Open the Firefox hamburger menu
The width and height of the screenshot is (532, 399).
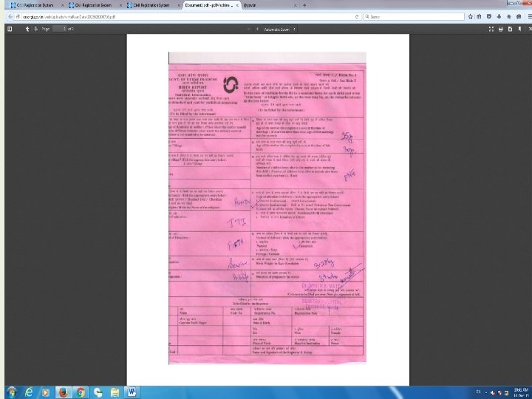(x=529, y=16)
